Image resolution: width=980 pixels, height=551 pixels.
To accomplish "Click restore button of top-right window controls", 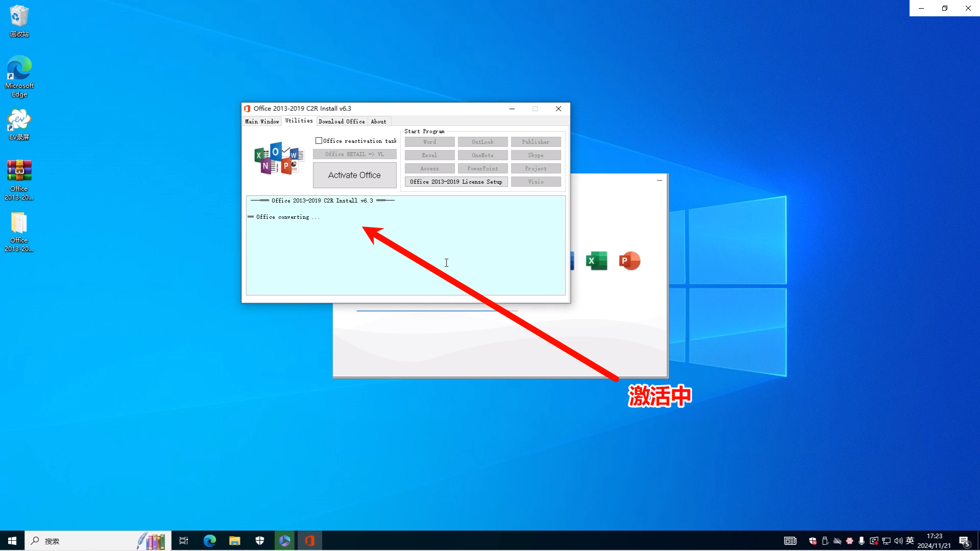I will point(945,8).
